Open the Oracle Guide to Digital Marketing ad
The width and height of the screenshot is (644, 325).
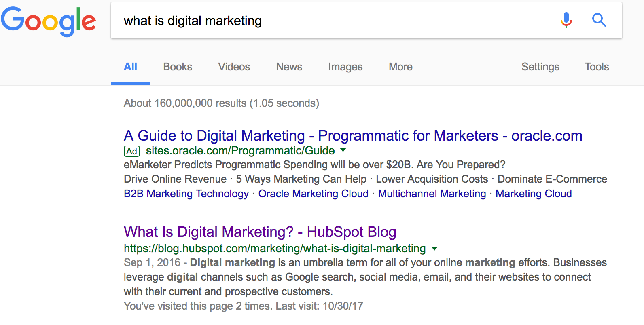(353, 136)
